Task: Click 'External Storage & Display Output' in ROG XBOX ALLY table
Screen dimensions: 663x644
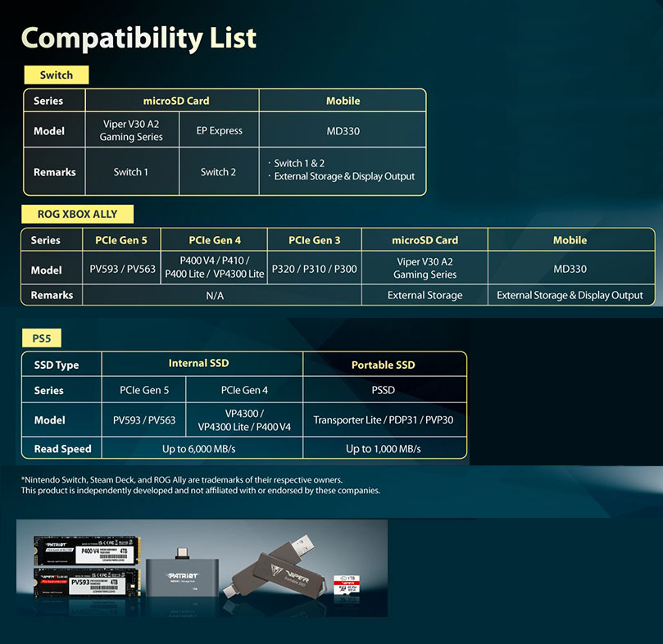Action: 570,295
